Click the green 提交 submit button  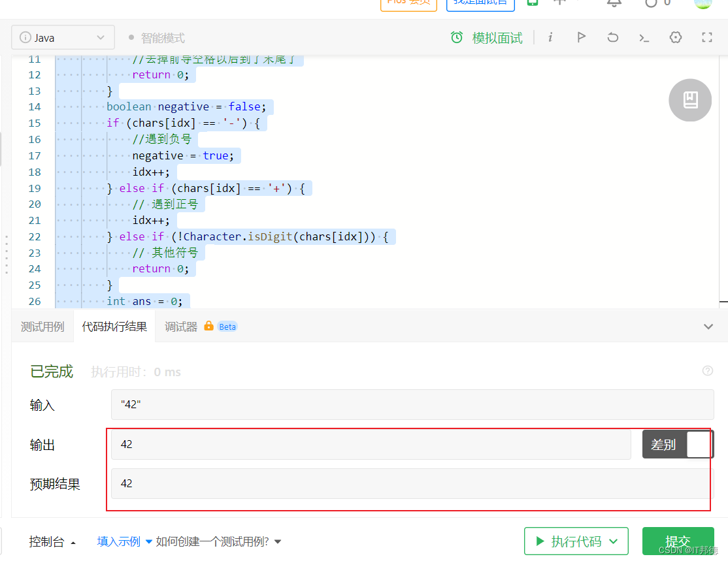click(x=678, y=541)
